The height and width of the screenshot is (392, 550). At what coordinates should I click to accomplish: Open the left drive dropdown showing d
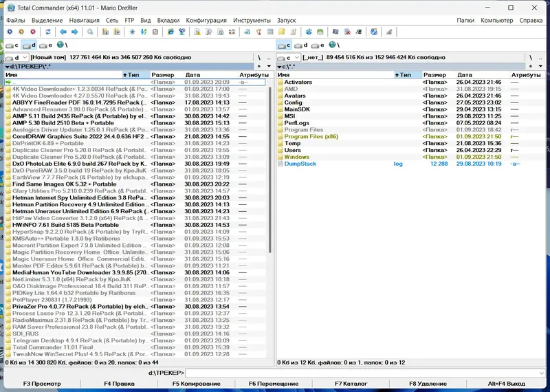pos(16,57)
